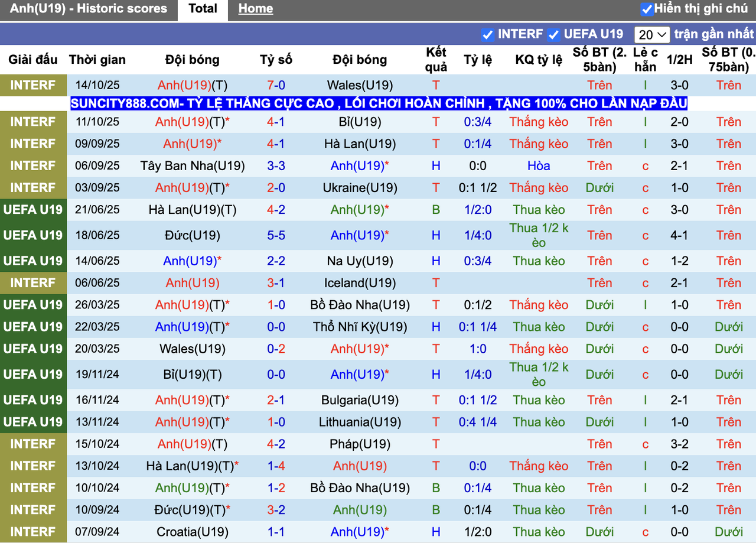This screenshot has width=756, height=543.
Task: Click the Thời gian column header
Action: 97,60
